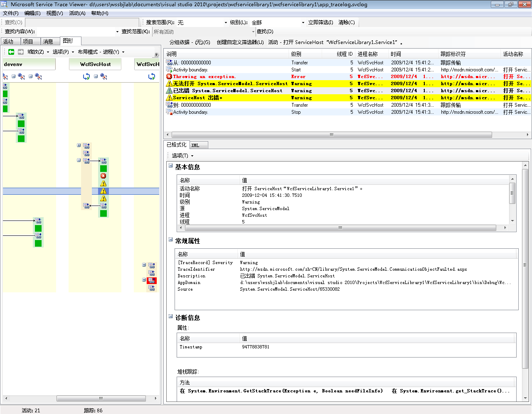
Task: Collapse the thread under WcfSvcHost header
Action: [x=96, y=76]
